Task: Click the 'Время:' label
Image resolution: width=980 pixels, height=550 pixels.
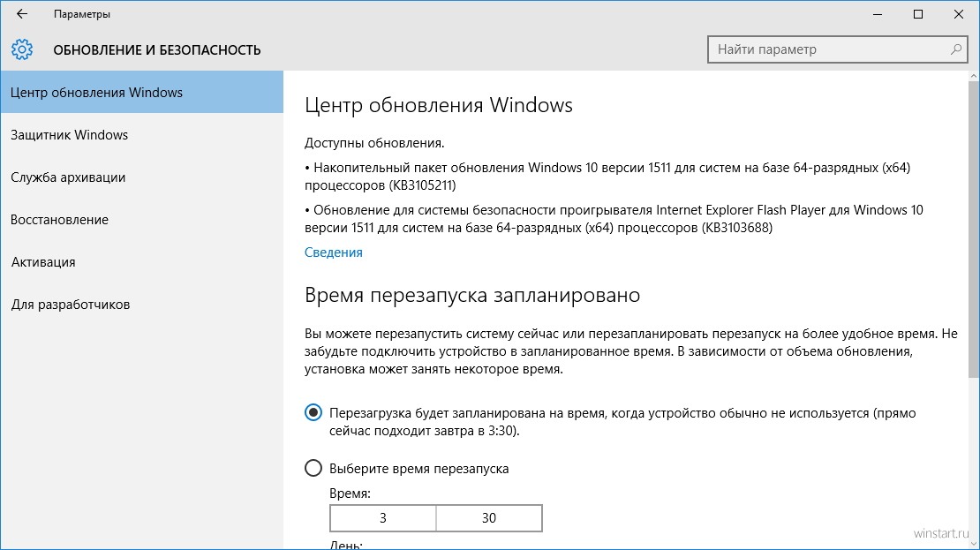Action: point(350,493)
